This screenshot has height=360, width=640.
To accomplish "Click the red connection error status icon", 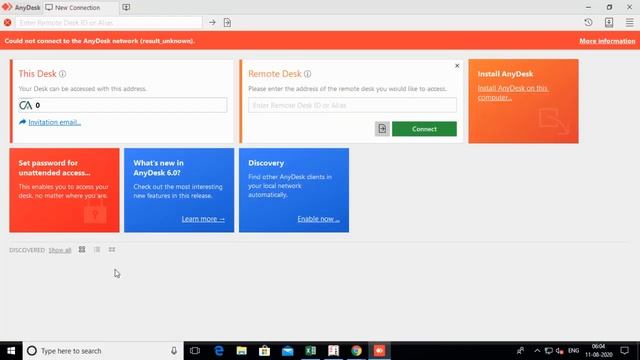I will click(7, 22).
